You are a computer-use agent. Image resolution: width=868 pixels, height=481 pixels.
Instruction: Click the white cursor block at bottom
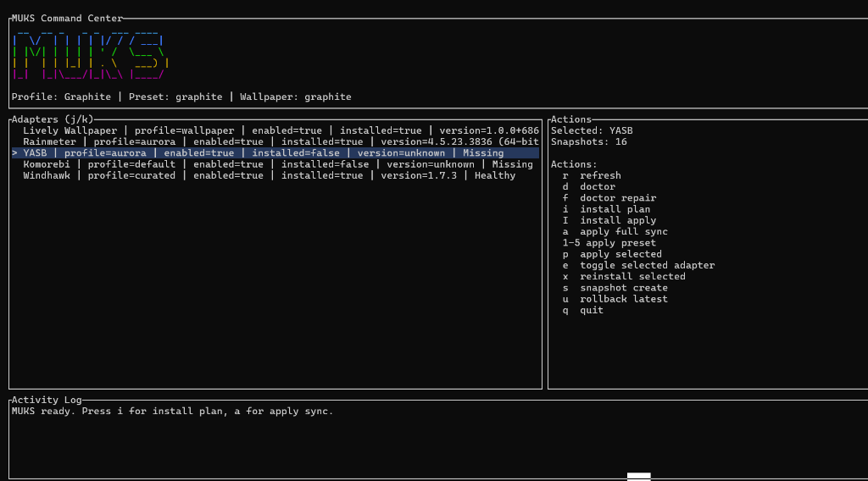point(639,476)
